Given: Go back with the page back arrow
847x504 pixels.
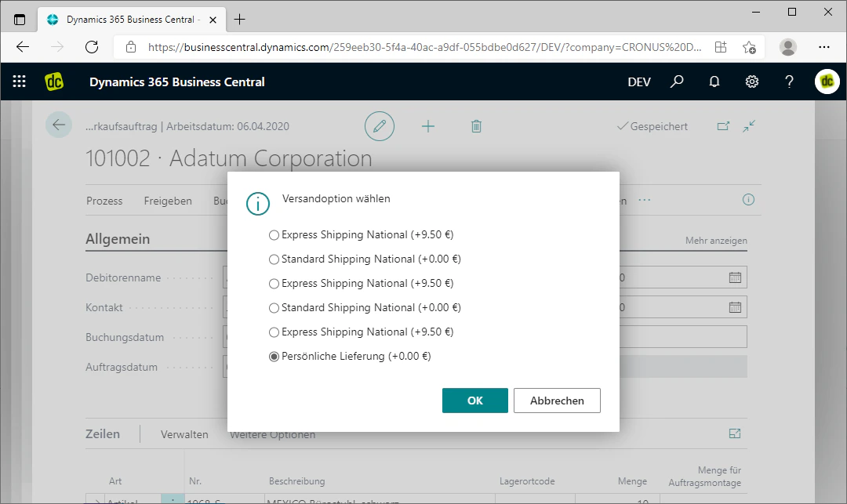Looking at the screenshot, I should (x=59, y=125).
